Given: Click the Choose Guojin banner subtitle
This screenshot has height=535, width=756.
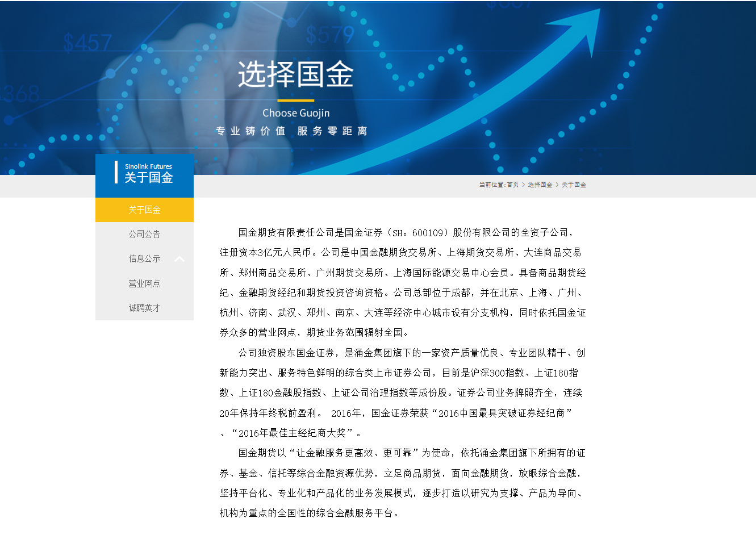Looking at the screenshot, I should pos(296,113).
